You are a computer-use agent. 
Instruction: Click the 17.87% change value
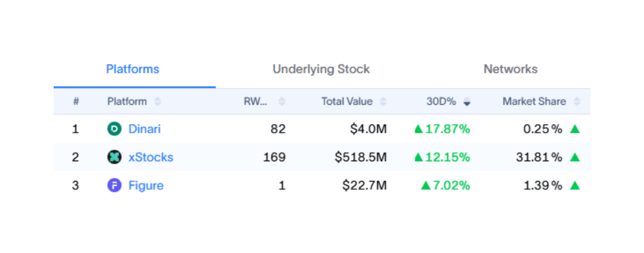[x=448, y=129]
